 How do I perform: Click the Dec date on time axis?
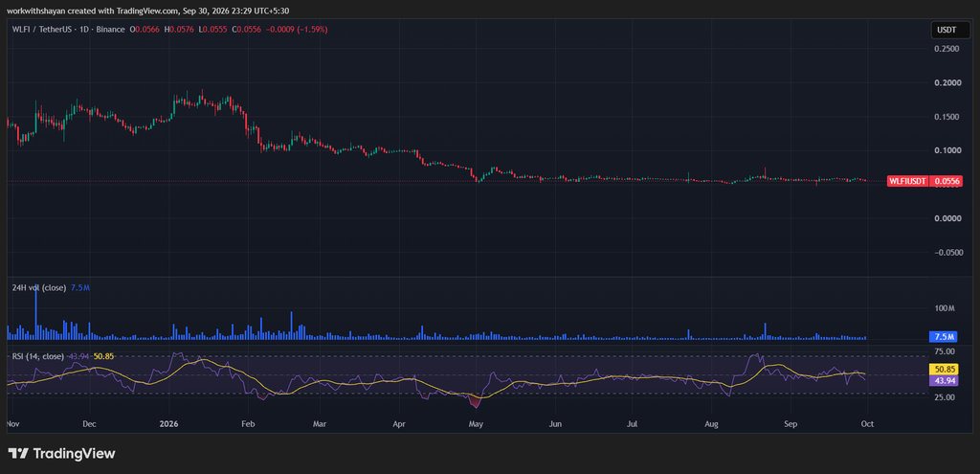point(89,423)
